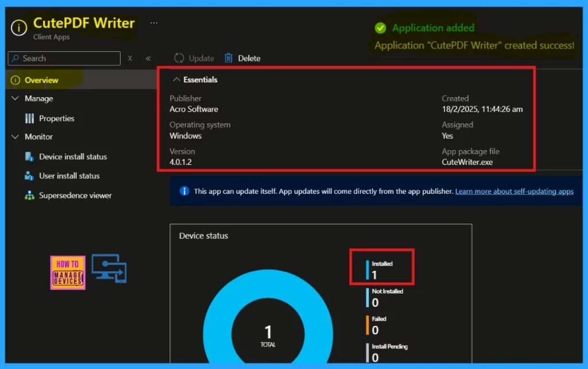Click the Monitor section label
The image size is (588, 369).
(38, 137)
